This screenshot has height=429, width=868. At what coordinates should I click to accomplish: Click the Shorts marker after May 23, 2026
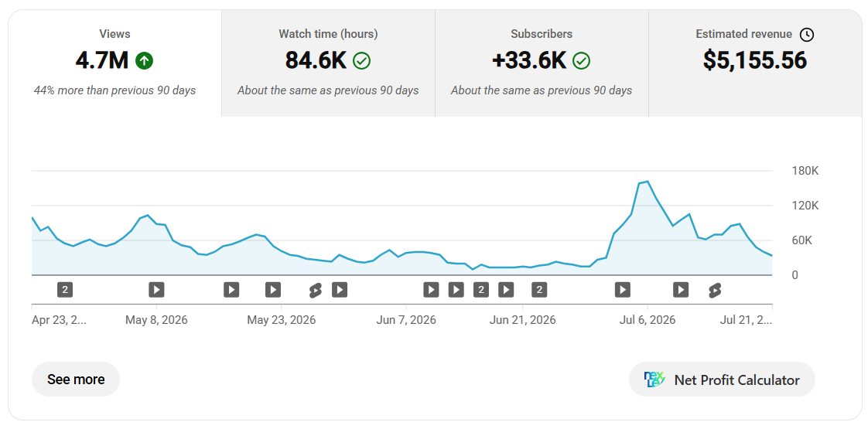click(315, 290)
